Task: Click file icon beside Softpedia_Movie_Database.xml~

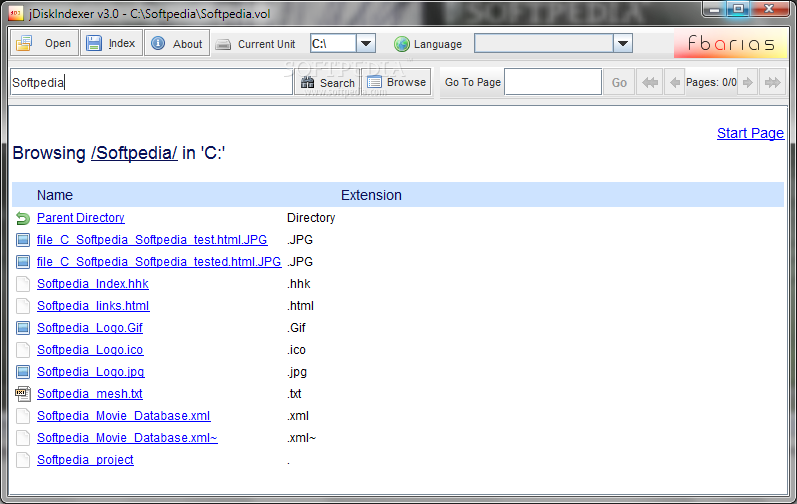Action: coord(23,438)
